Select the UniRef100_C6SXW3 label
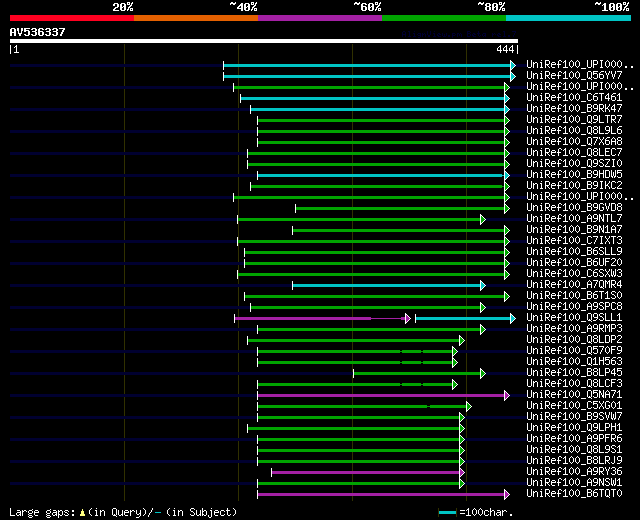Image resolution: width=640 pixels, height=520 pixels. click(574, 274)
